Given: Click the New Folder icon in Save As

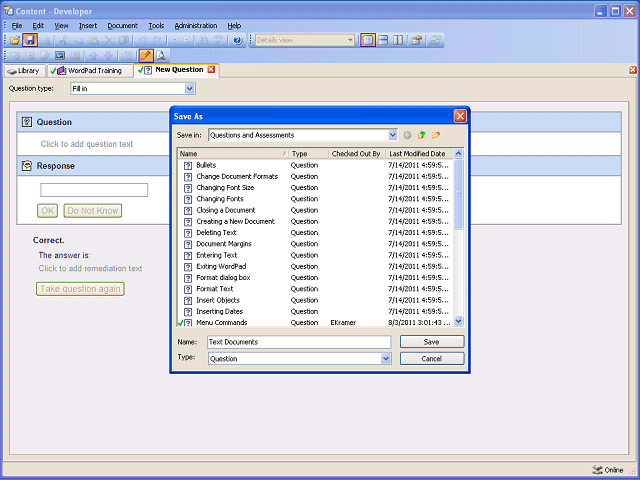Looking at the screenshot, I should click(x=436, y=135).
